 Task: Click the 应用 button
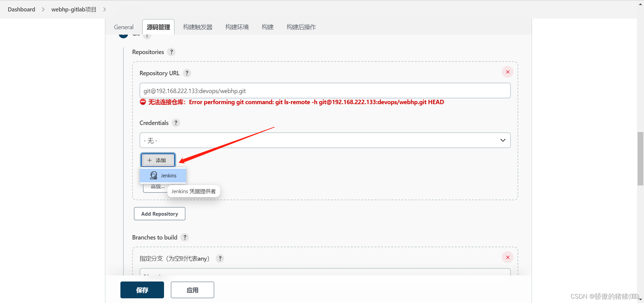(192, 290)
